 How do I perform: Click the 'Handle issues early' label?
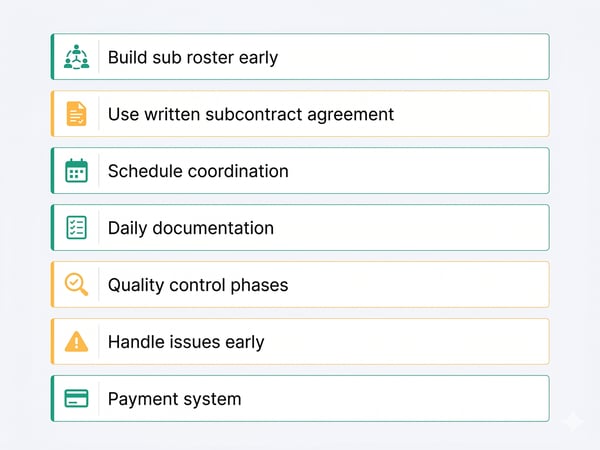pos(186,342)
